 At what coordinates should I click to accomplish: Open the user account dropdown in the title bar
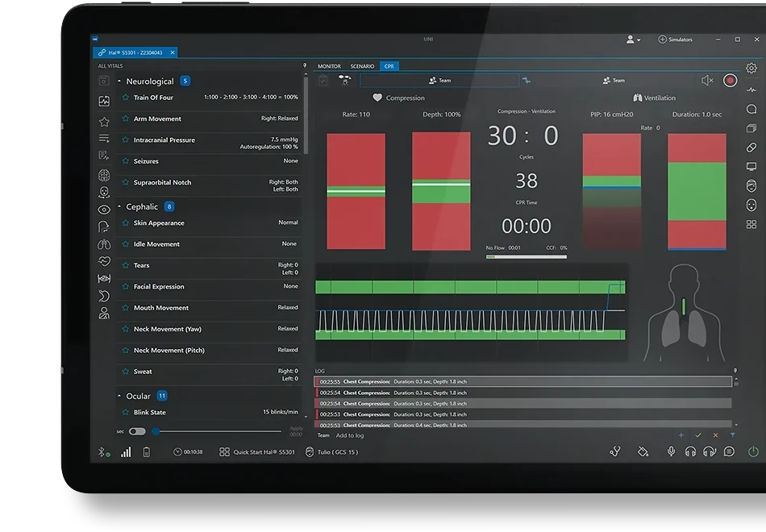(x=633, y=39)
